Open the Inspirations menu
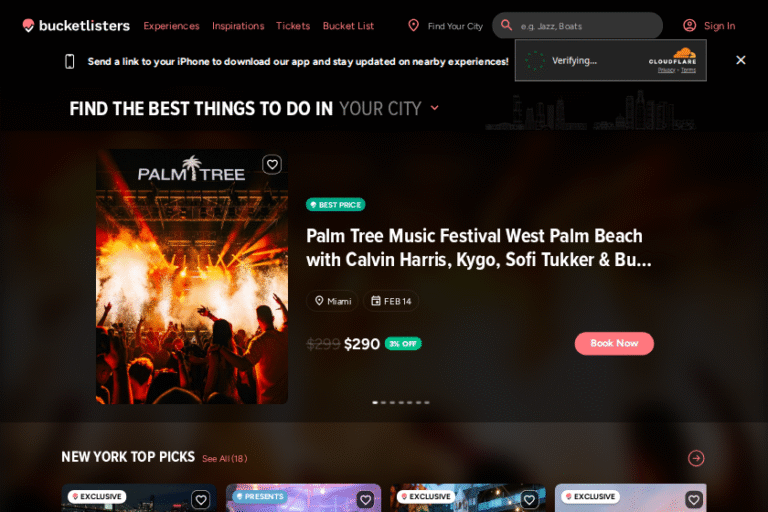Screen dimensions: 768x512 238,26
